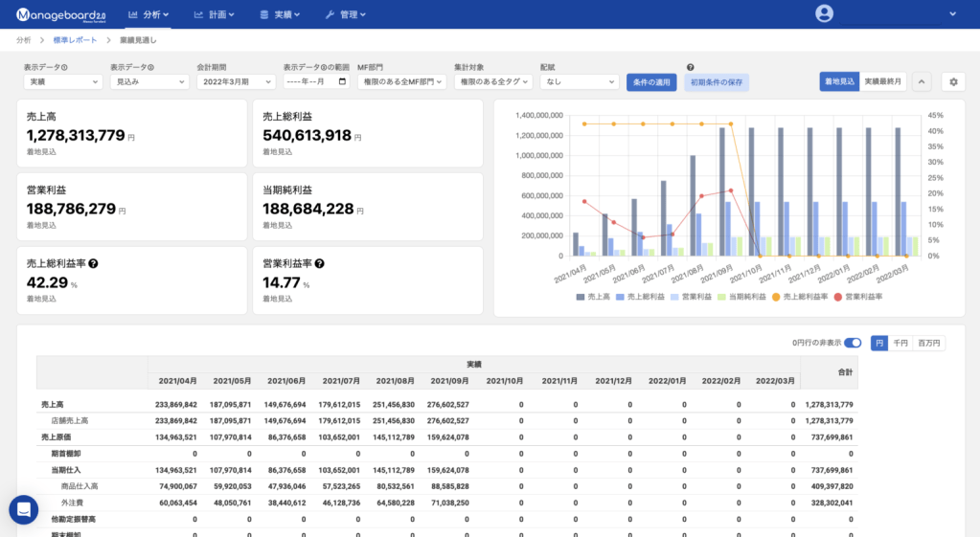Open the user profile avatar
Image resolution: width=980 pixels, height=537 pixels.
pos(824,13)
